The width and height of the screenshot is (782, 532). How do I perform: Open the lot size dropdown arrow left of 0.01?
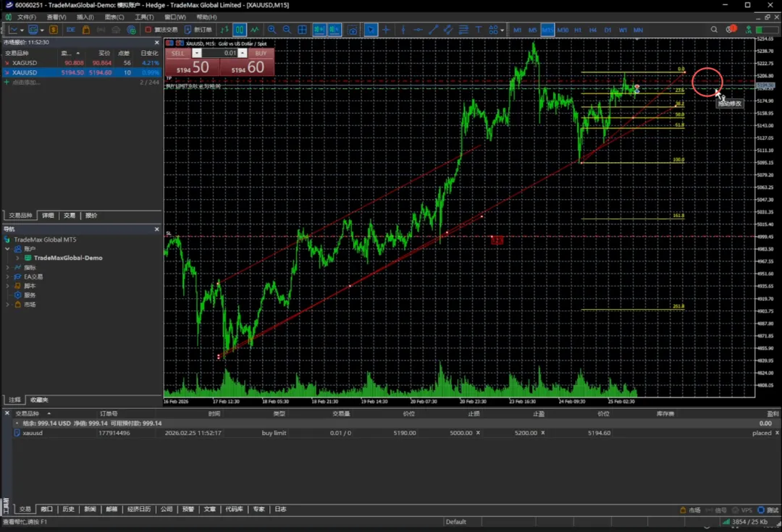[x=197, y=53]
